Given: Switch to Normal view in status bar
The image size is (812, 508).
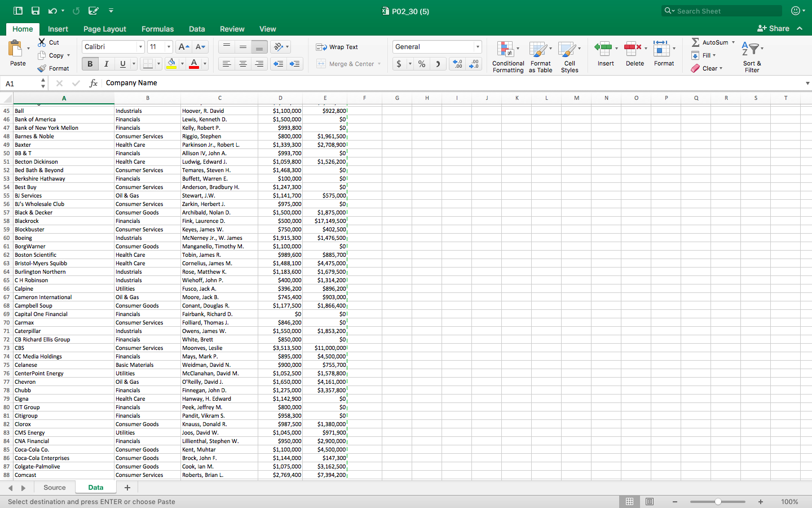Looking at the screenshot, I should [629, 502].
